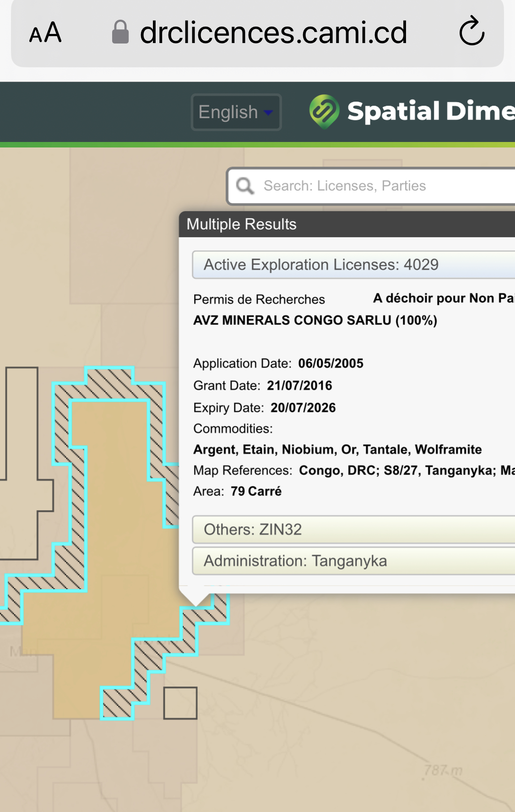Tap the AA text size button

tap(45, 33)
